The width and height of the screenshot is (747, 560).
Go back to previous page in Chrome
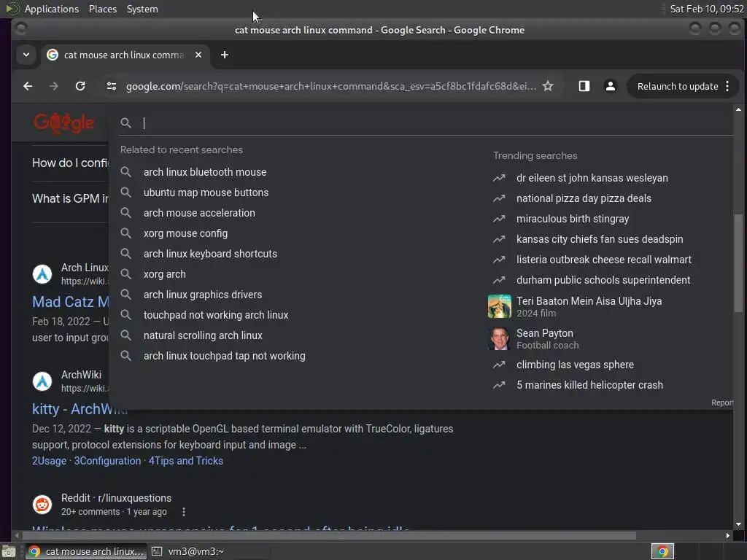point(28,86)
